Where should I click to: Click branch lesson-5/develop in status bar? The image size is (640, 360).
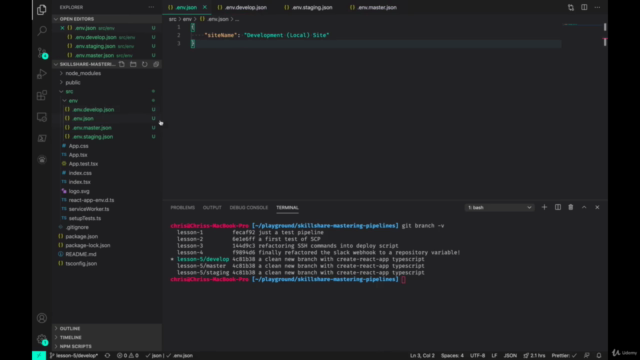pos(74,356)
